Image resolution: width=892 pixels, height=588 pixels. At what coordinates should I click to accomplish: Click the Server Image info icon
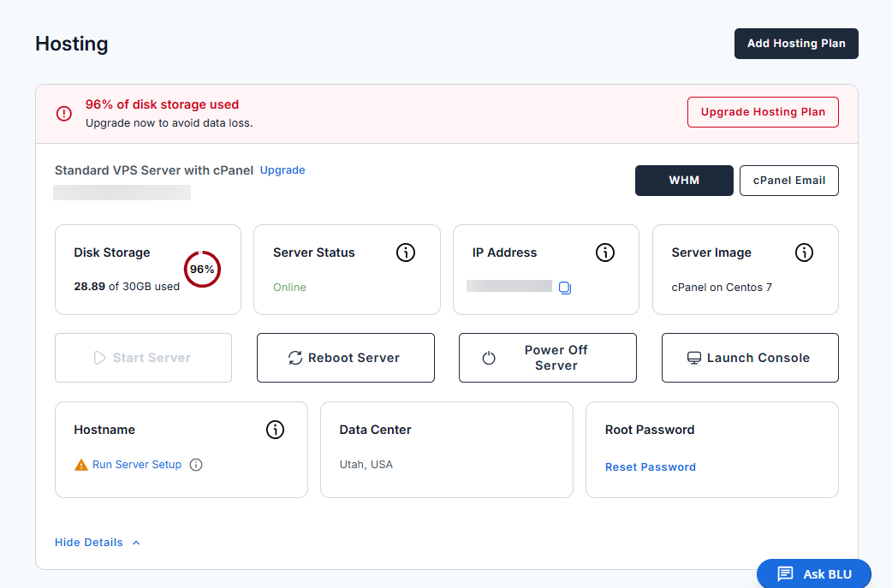click(x=804, y=252)
